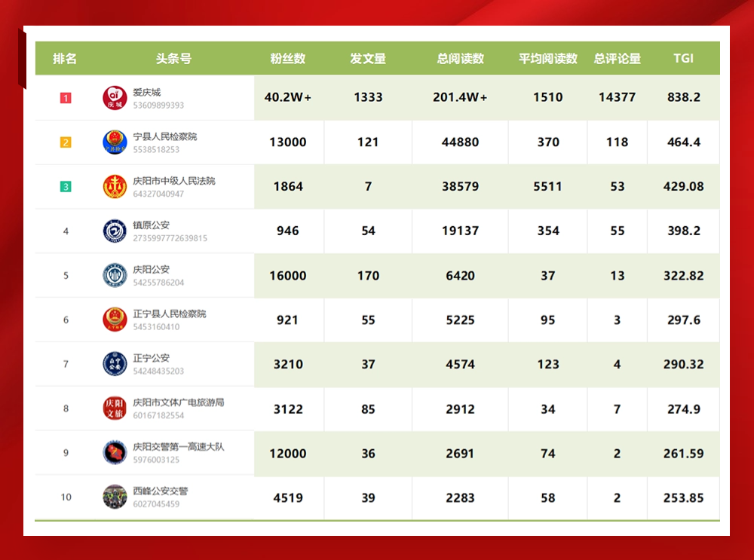This screenshot has width=754, height=560.
Task: Click the 粉丝数 column header
Action: tap(288, 59)
